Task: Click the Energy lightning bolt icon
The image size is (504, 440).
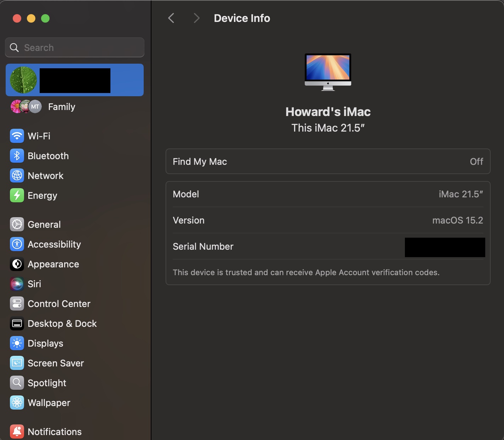Action: pos(17,195)
